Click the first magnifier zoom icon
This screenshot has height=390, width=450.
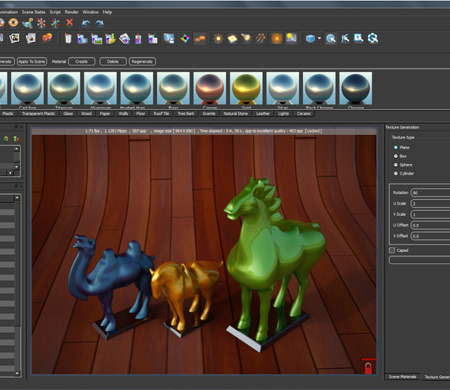coord(331,38)
